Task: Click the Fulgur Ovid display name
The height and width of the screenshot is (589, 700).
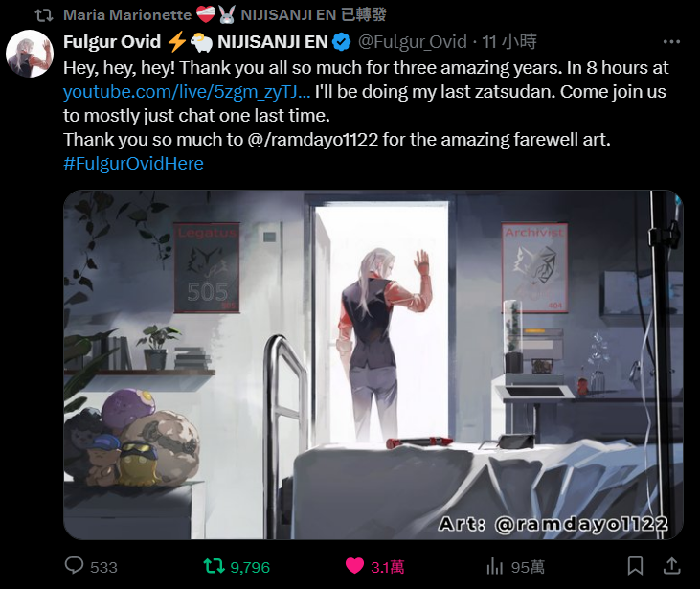Action: pyautogui.click(x=112, y=42)
